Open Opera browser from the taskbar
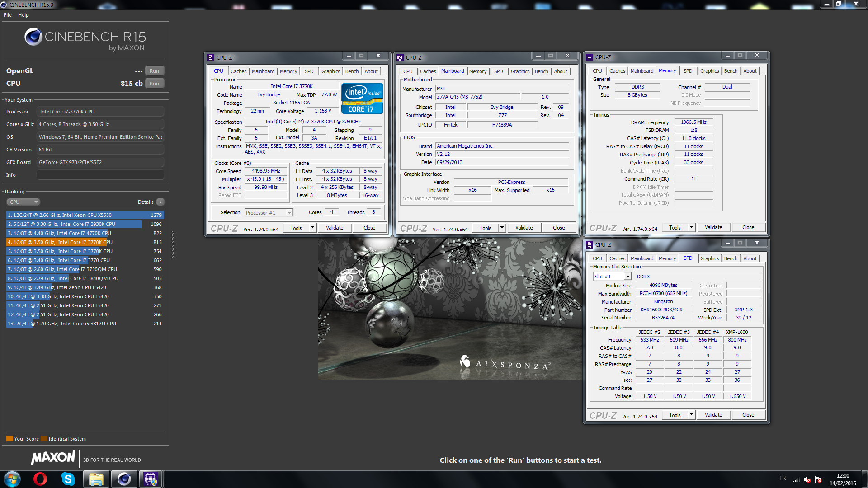The height and width of the screenshot is (488, 868). 40,479
